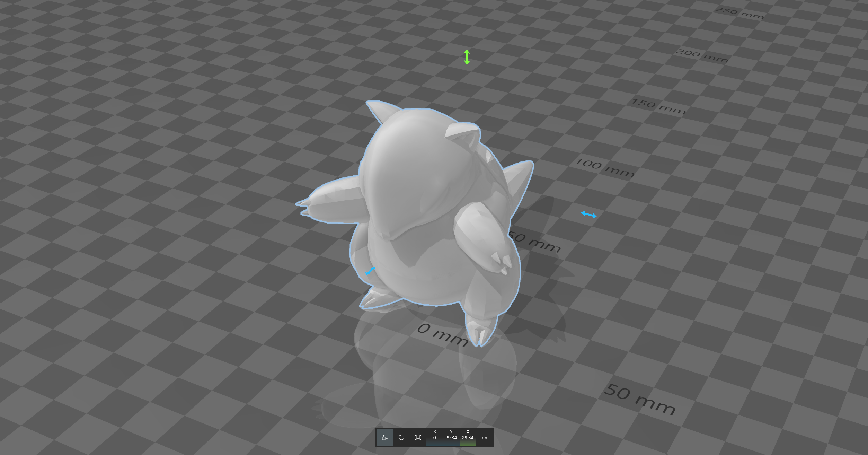The width and height of the screenshot is (868, 455).
Task: Click the green vertical move arrow gizmo
Action: click(x=467, y=57)
